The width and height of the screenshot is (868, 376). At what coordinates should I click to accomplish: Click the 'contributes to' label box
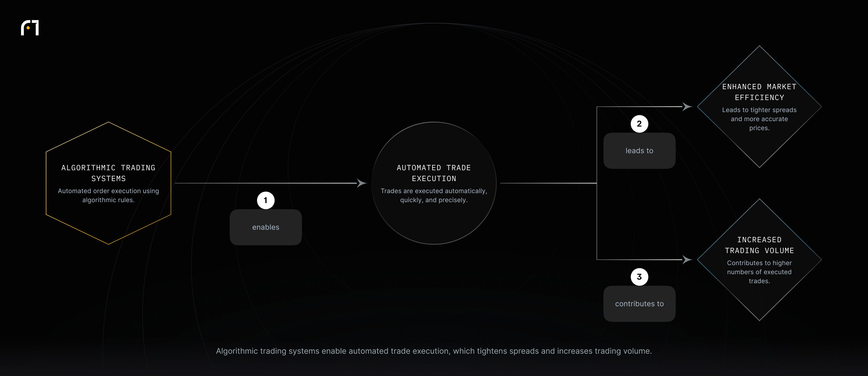[639, 304]
